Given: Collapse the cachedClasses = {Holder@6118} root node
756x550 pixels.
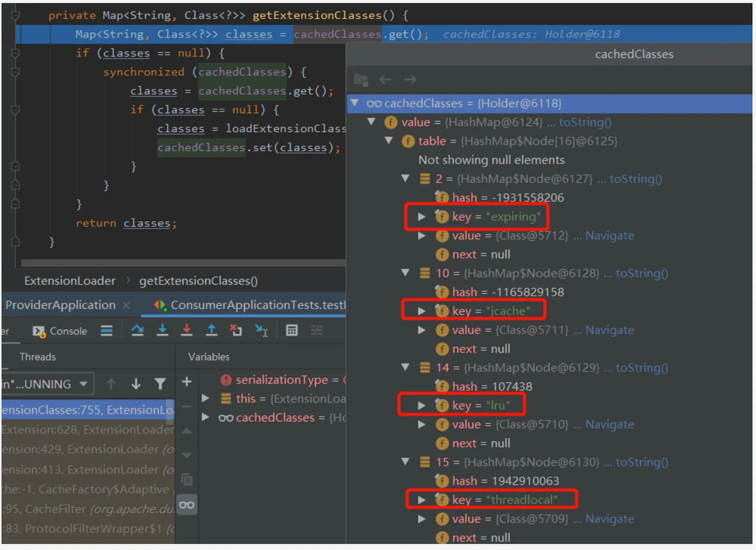Looking at the screenshot, I should (355, 103).
